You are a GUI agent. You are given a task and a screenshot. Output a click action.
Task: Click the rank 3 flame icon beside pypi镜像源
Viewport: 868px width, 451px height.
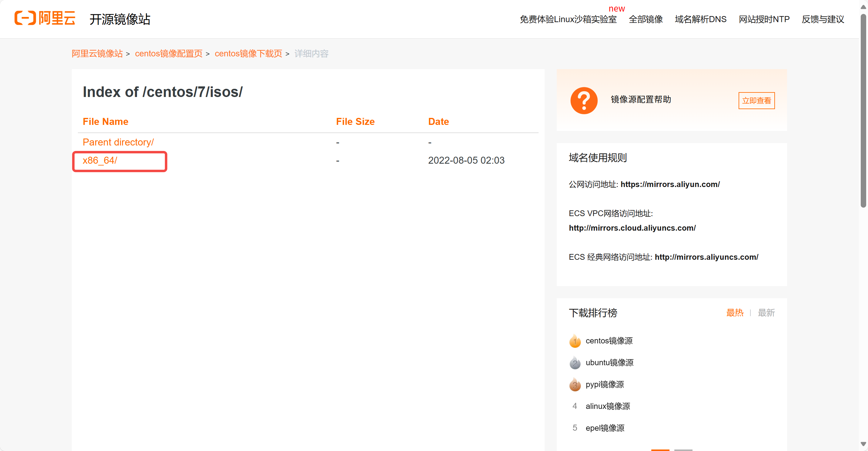(x=575, y=385)
